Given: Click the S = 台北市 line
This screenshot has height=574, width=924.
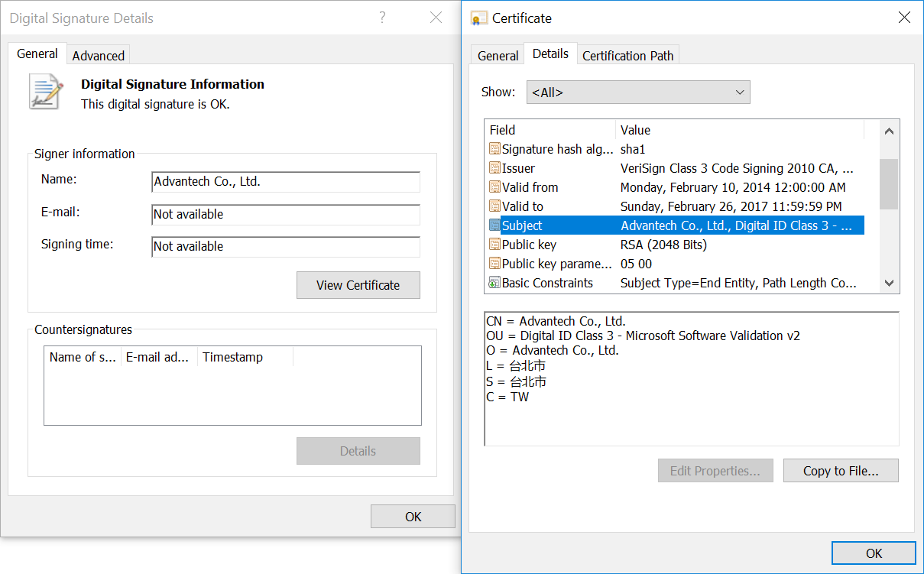Looking at the screenshot, I should coord(517,381).
